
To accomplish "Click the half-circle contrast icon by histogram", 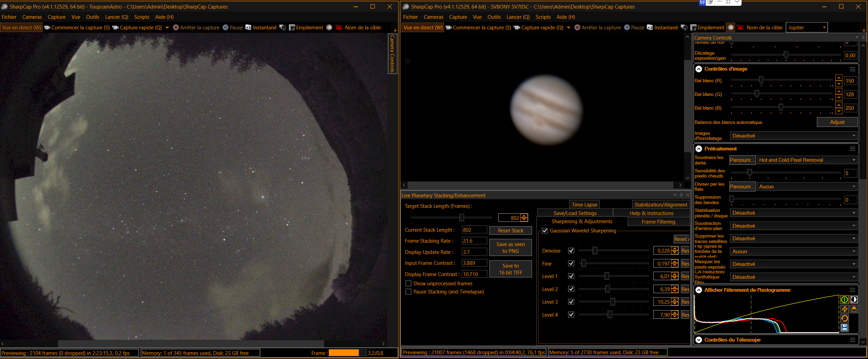I will click(x=854, y=300).
